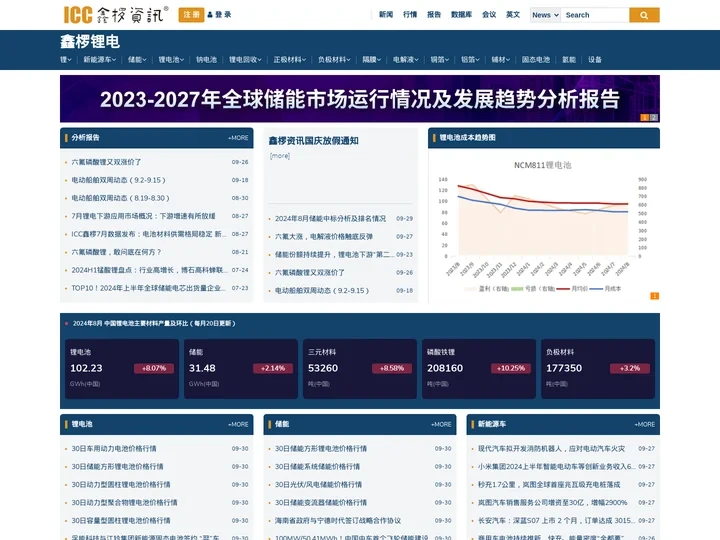
Task: Click the orange search magnifier button
Action: pos(644,15)
